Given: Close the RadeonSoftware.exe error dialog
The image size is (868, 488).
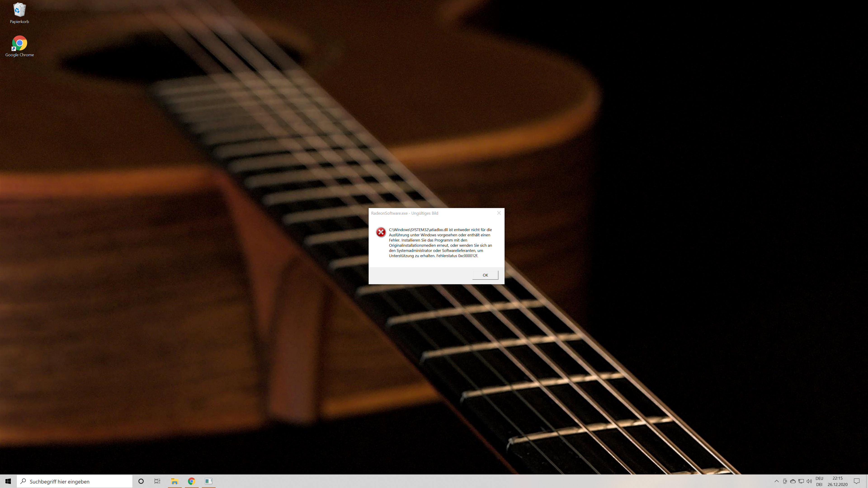Looking at the screenshot, I should click(499, 213).
